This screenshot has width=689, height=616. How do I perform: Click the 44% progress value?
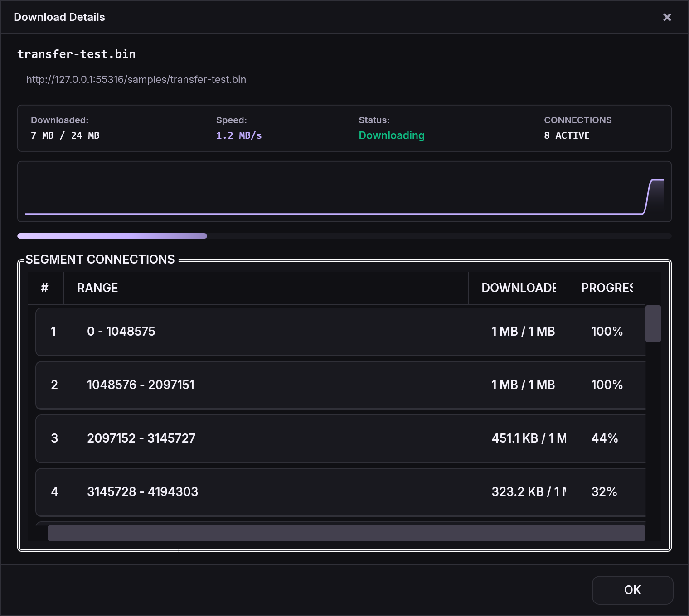605,438
